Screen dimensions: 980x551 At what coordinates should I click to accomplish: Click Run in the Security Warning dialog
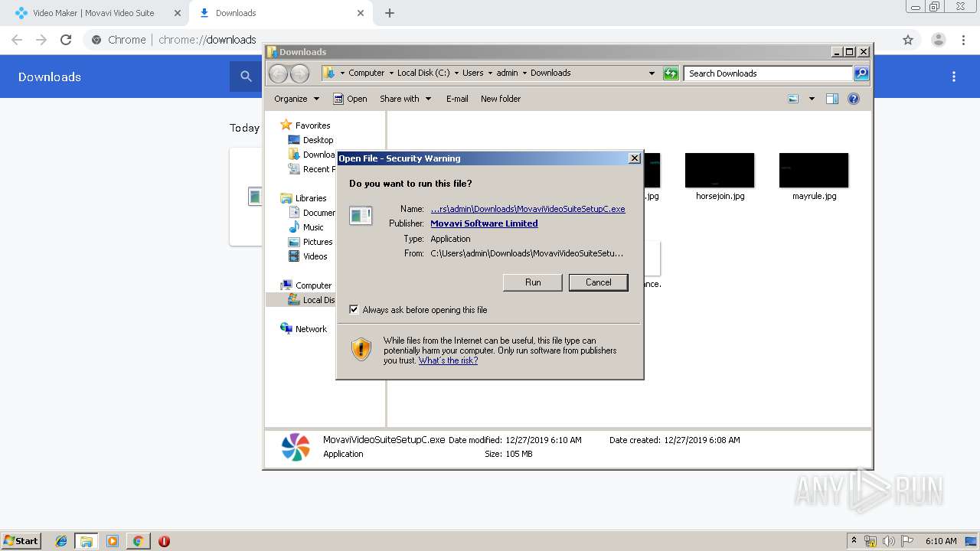(533, 282)
